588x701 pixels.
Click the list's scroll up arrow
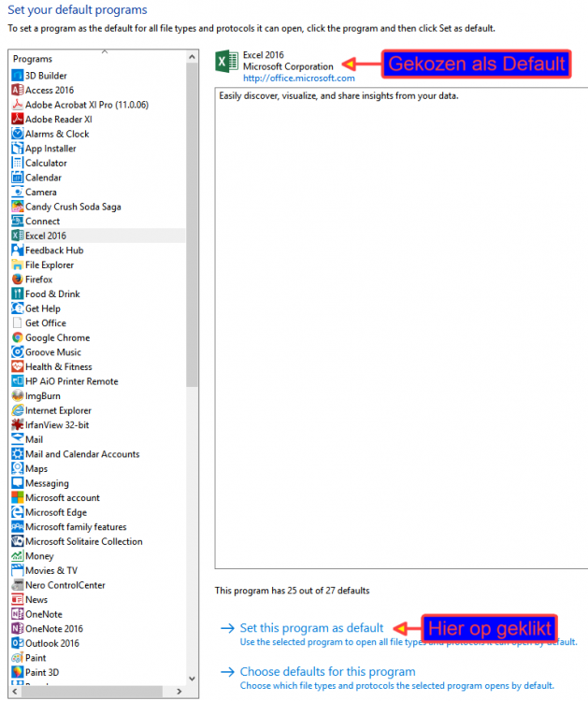click(x=192, y=57)
